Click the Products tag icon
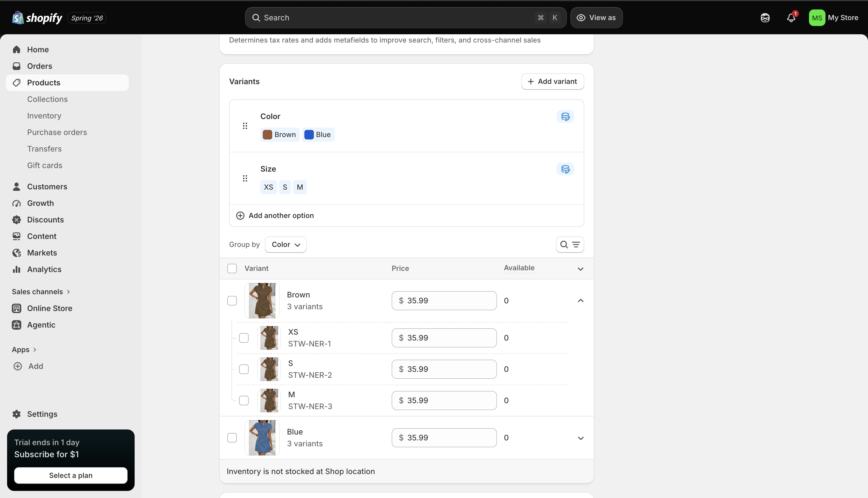The height and width of the screenshot is (498, 868). [17, 83]
